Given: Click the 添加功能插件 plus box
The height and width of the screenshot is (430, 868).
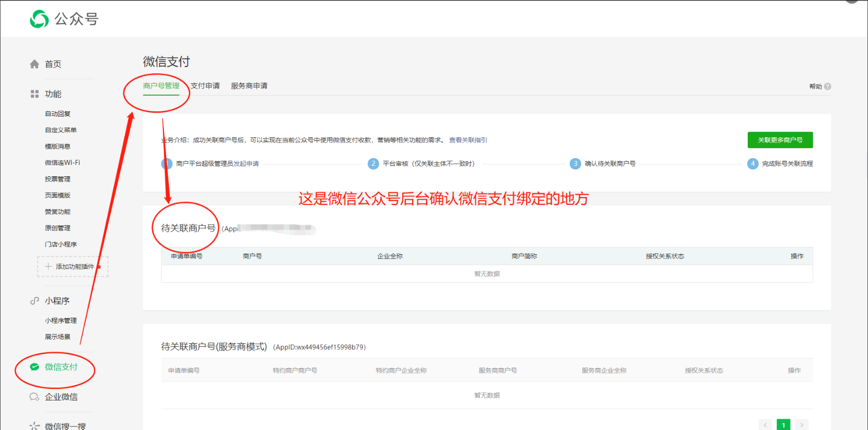Looking at the screenshot, I should (x=72, y=267).
